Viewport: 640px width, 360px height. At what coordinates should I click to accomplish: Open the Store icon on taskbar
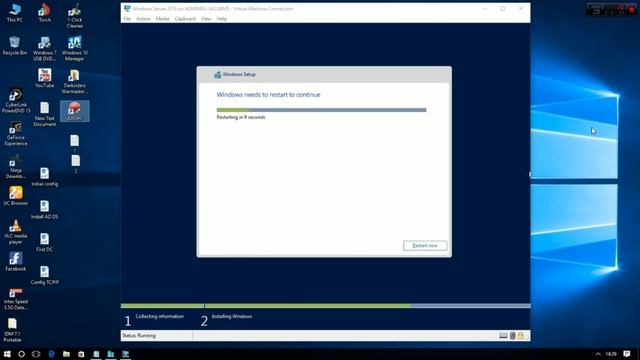pos(81,354)
